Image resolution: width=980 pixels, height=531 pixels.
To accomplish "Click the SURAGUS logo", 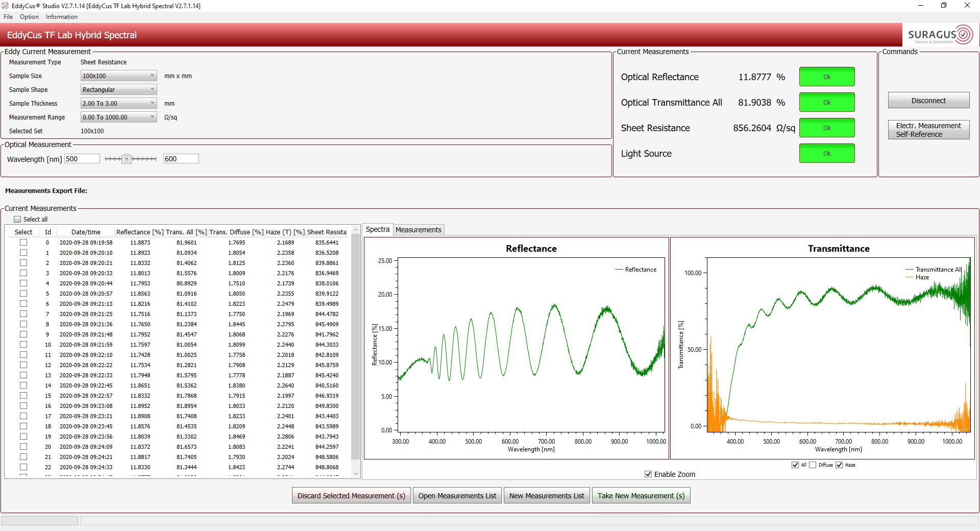I will tap(940, 35).
